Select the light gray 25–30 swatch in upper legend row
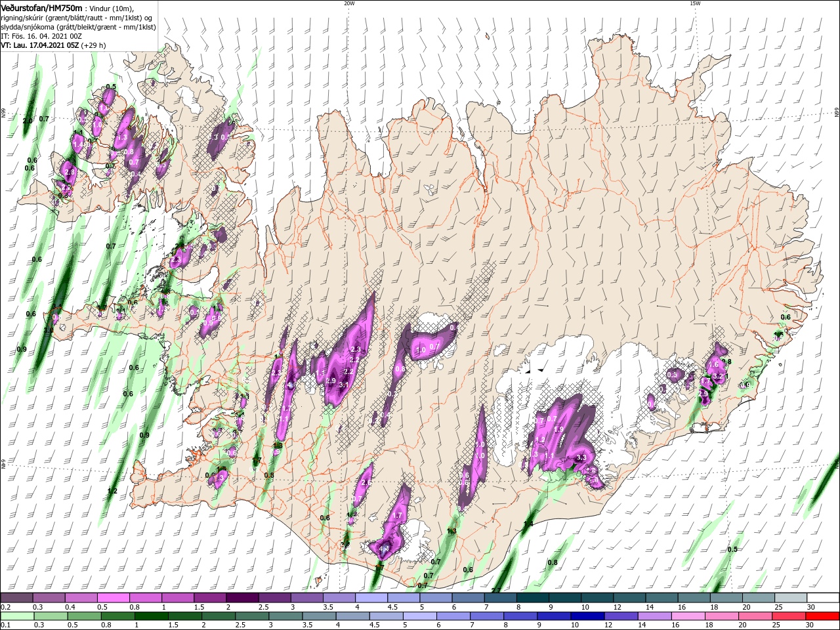Image resolution: width=840 pixels, height=630 pixels. (791, 598)
